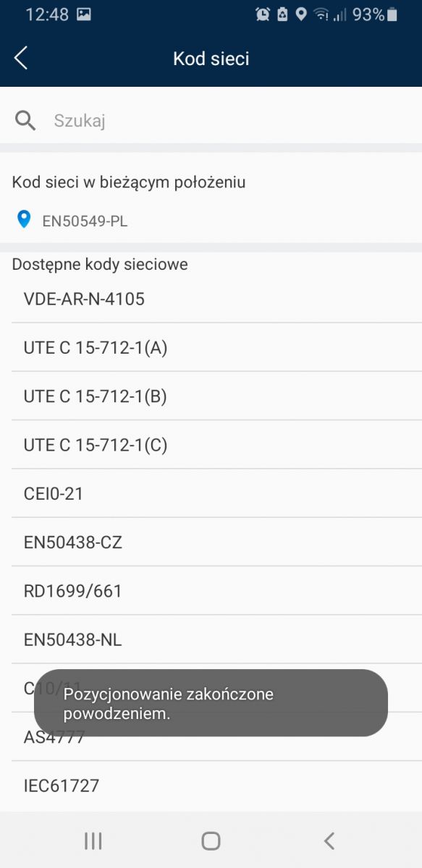Select IEC61727 grid code
Viewport: 422px width, 868px height.
[x=216, y=786]
